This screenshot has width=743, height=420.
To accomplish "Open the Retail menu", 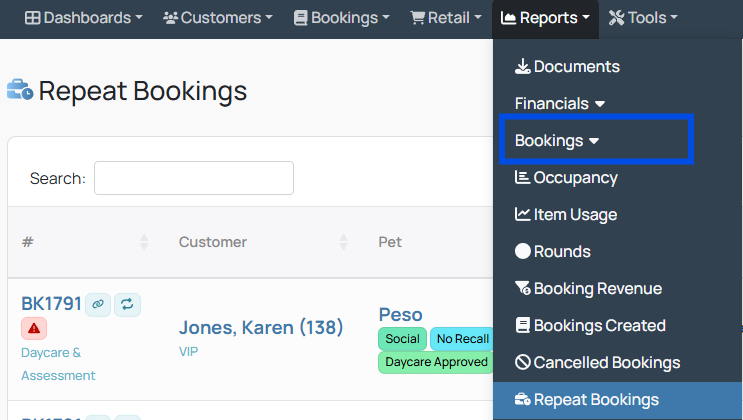I will [x=446, y=18].
